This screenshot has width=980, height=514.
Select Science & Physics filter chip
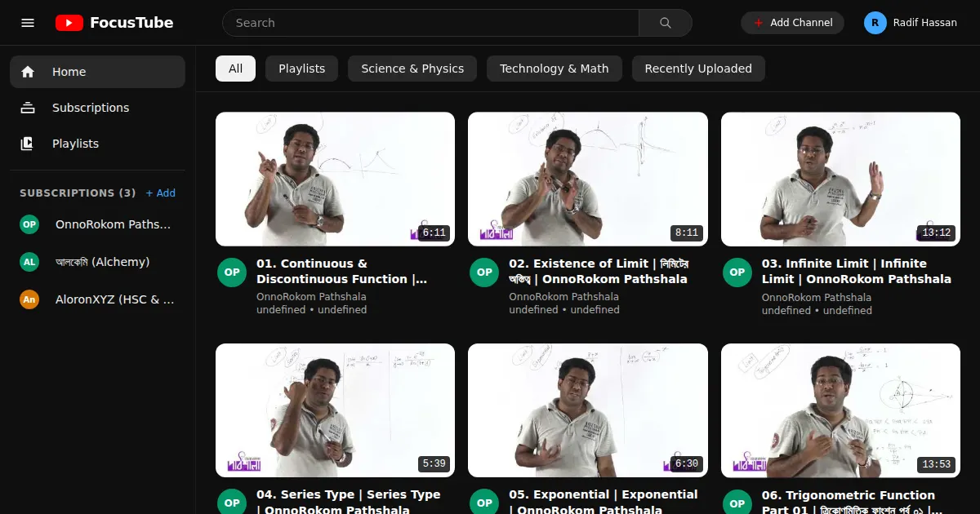[x=412, y=69]
